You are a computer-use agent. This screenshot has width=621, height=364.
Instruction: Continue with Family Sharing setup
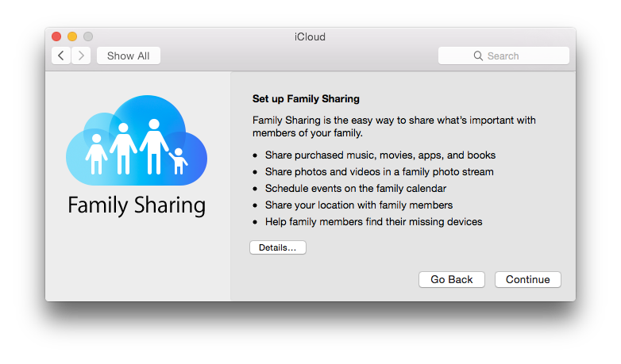click(527, 280)
